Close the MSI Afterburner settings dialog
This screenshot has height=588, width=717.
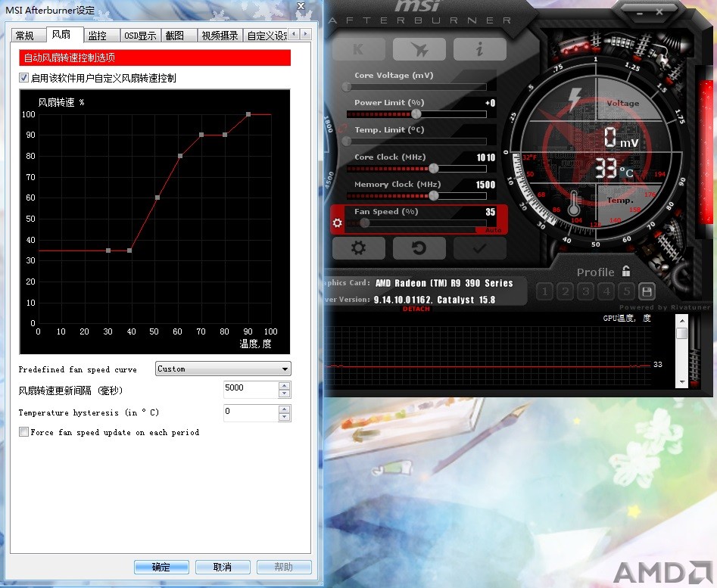[301, 6]
